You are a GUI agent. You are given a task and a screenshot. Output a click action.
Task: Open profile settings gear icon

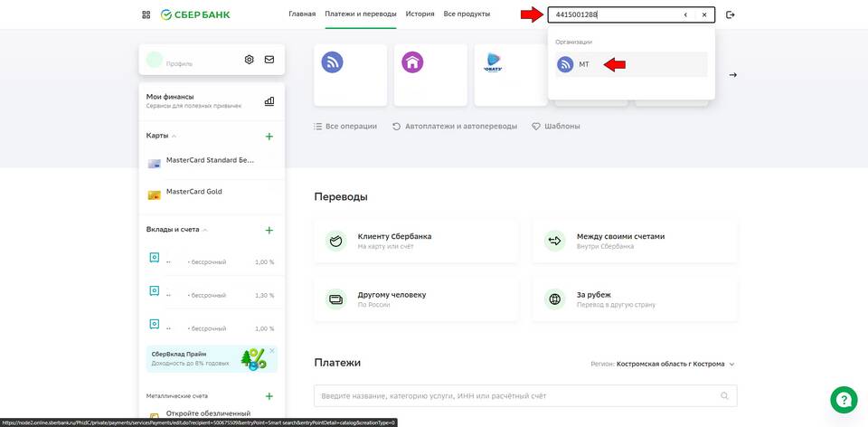(x=250, y=60)
